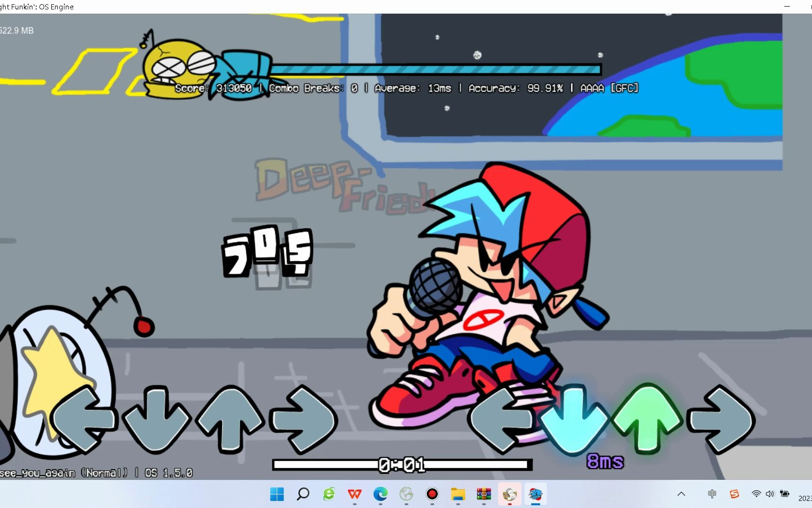The image size is (812, 508).
Task: Expand the hidden system tray icons
Action: click(681, 494)
